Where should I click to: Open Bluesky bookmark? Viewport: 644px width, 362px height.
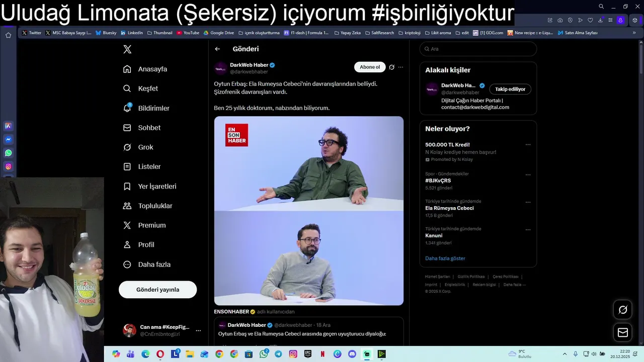106,33
